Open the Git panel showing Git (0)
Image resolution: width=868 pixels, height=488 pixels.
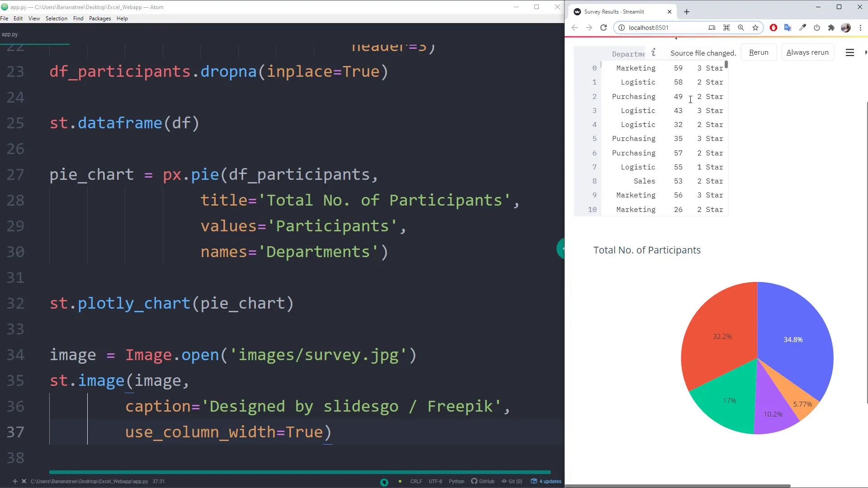tap(512, 481)
